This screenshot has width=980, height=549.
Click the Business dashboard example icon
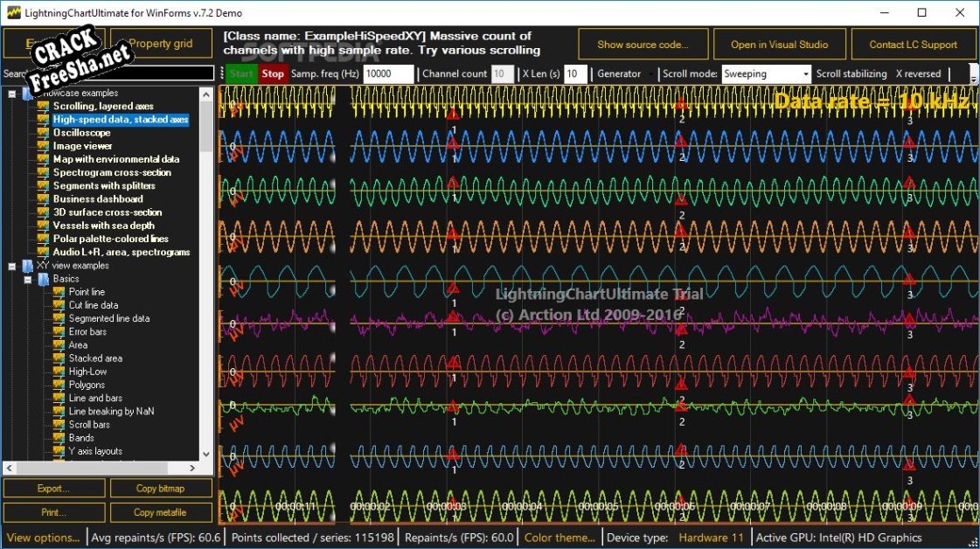point(43,199)
